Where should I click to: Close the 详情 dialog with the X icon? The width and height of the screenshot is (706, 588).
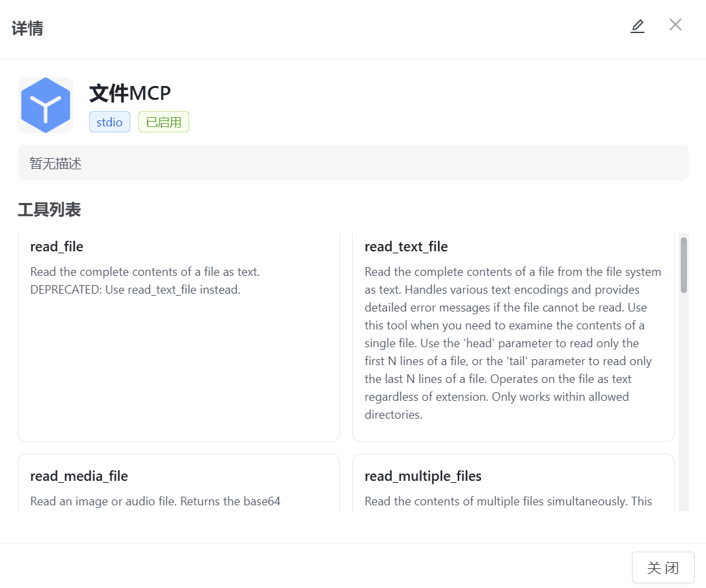coord(675,25)
